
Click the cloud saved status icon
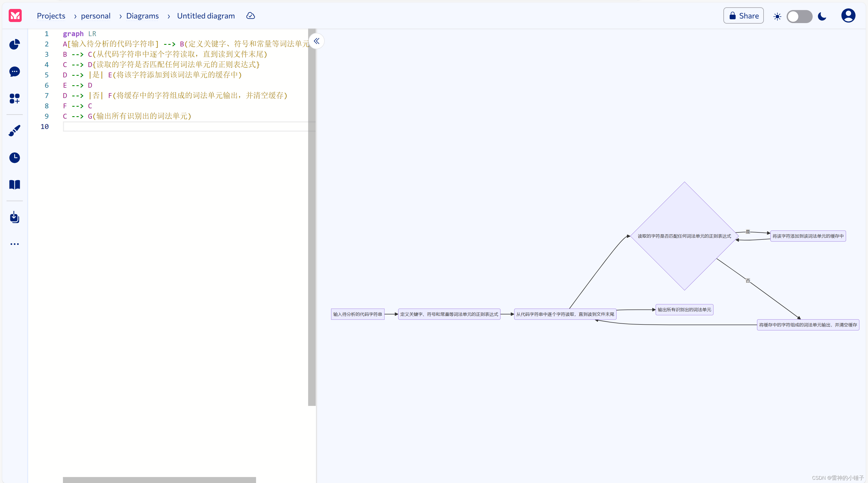click(x=250, y=16)
